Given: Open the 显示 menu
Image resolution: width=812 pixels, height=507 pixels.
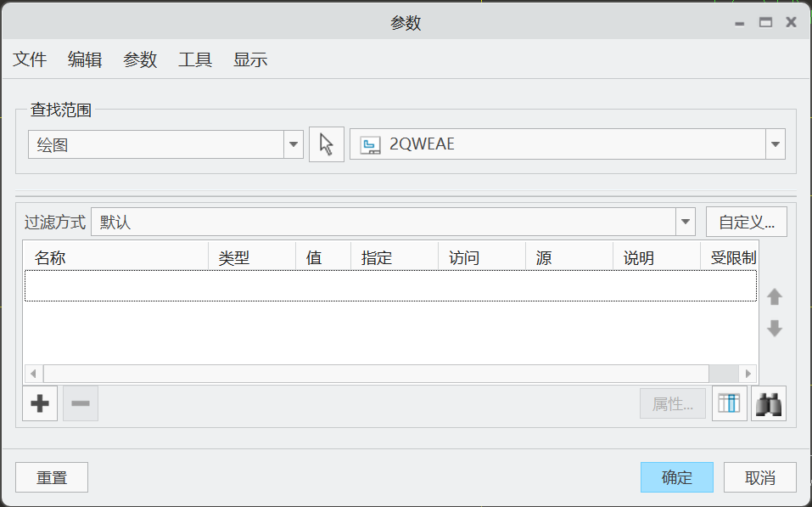Looking at the screenshot, I should click(249, 59).
